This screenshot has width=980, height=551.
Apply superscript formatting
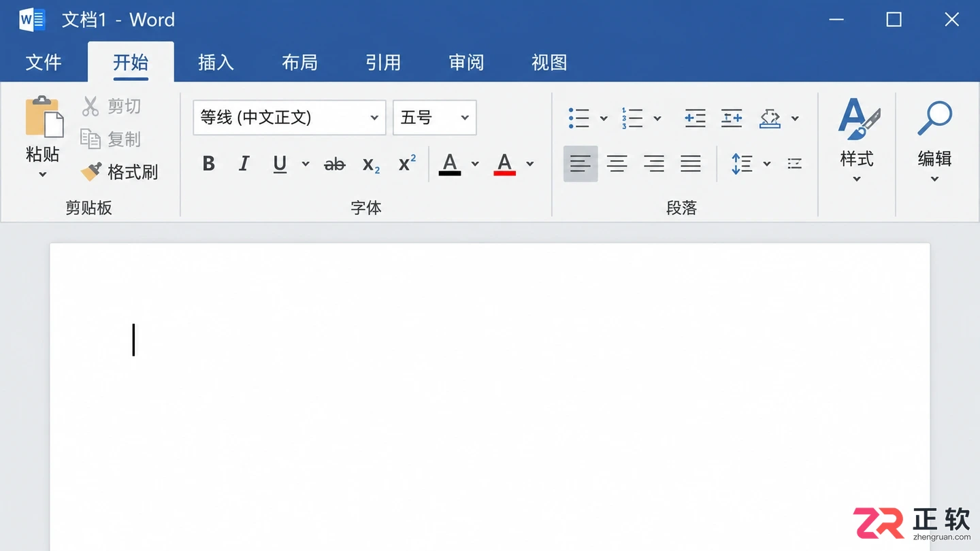click(x=407, y=163)
